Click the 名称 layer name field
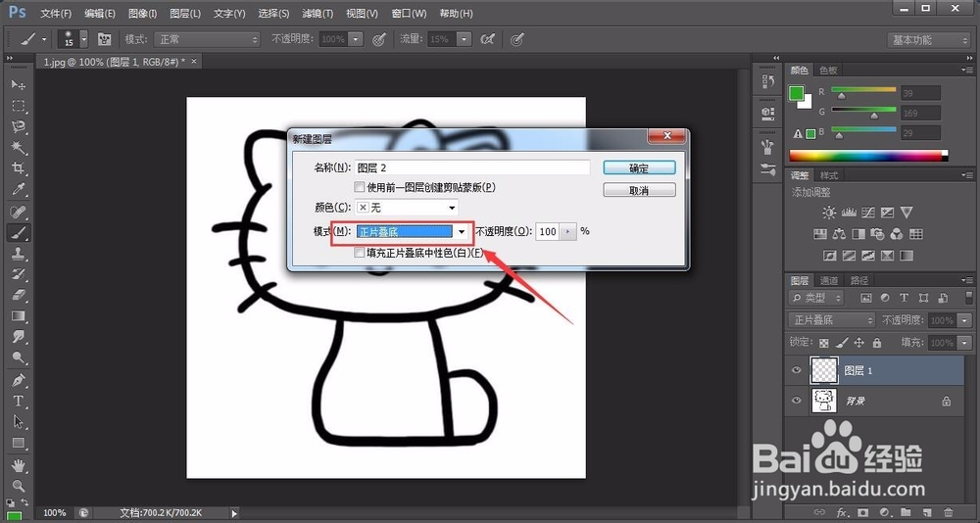980x523 pixels. [x=472, y=167]
